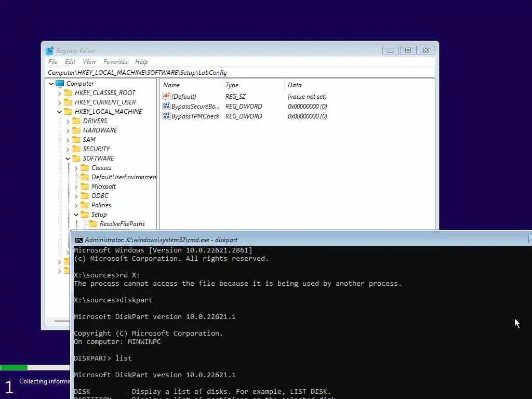Image resolution: width=532 pixels, height=399 pixels.
Task: Click the Policies folder icon
Action: coord(85,205)
